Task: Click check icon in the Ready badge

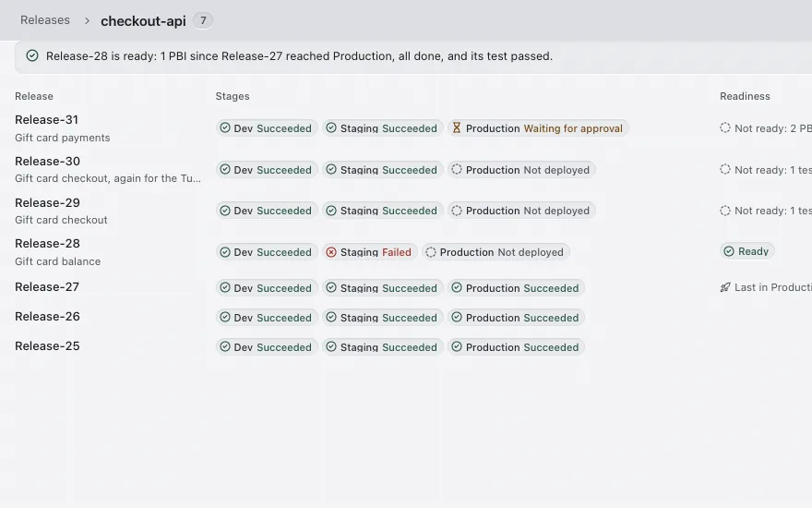Action: pyautogui.click(x=729, y=251)
